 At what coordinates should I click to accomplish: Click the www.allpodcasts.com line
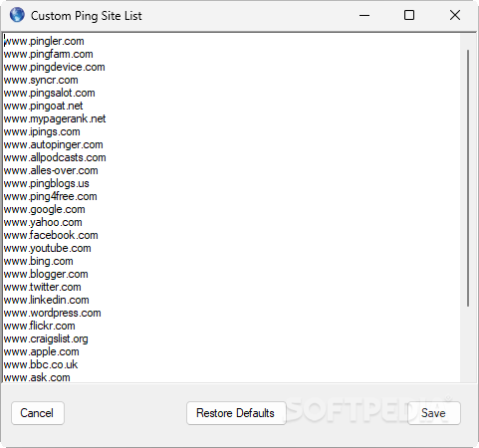pyautogui.click(x=55, y=157)
